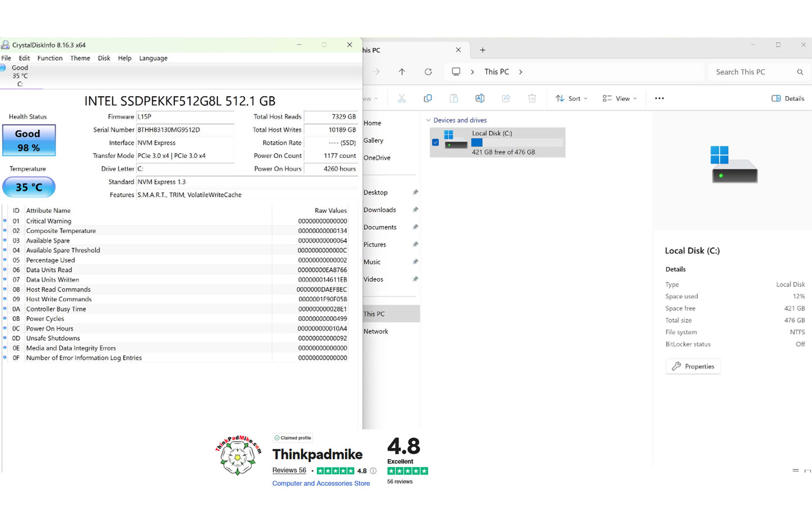Click the pin icon next to Pictures

coord(415,245)
